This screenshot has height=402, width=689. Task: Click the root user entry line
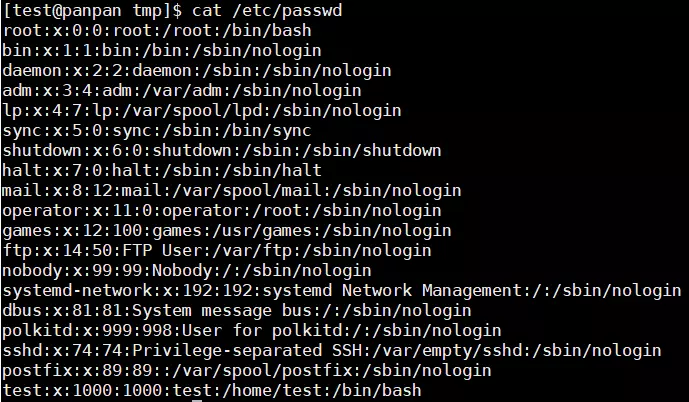[157, 31]
